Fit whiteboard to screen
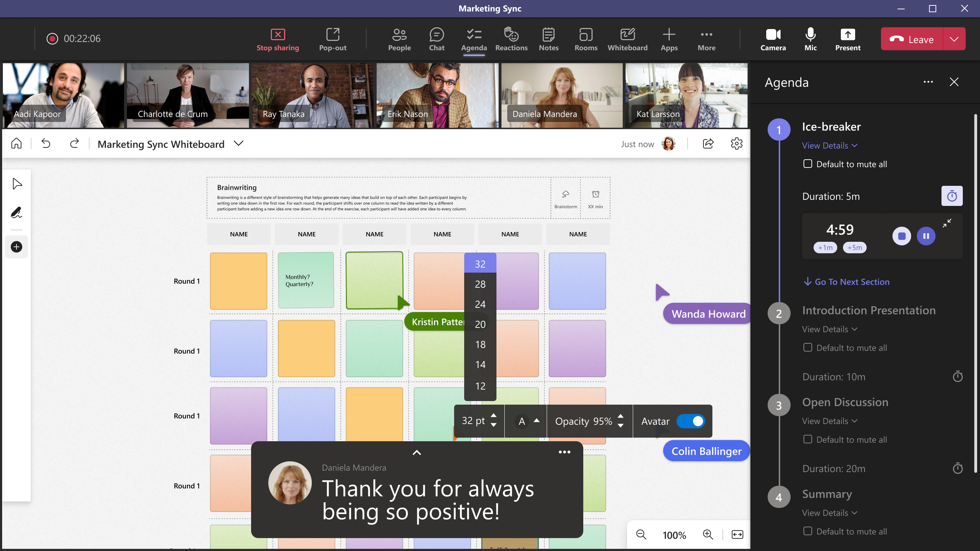 pyautogui.click(x=737, y=534)
